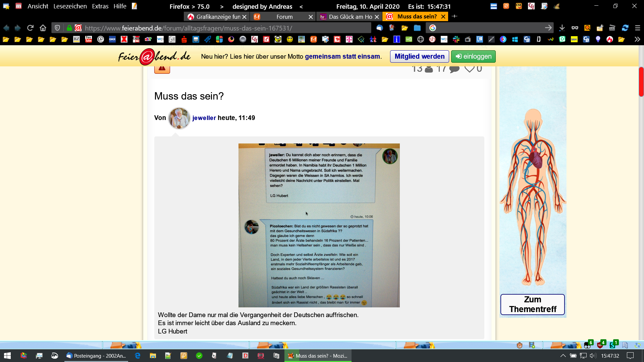Open the Lesezeichen menu
This screenshot has height=362, width=644.
click(70, 6)
